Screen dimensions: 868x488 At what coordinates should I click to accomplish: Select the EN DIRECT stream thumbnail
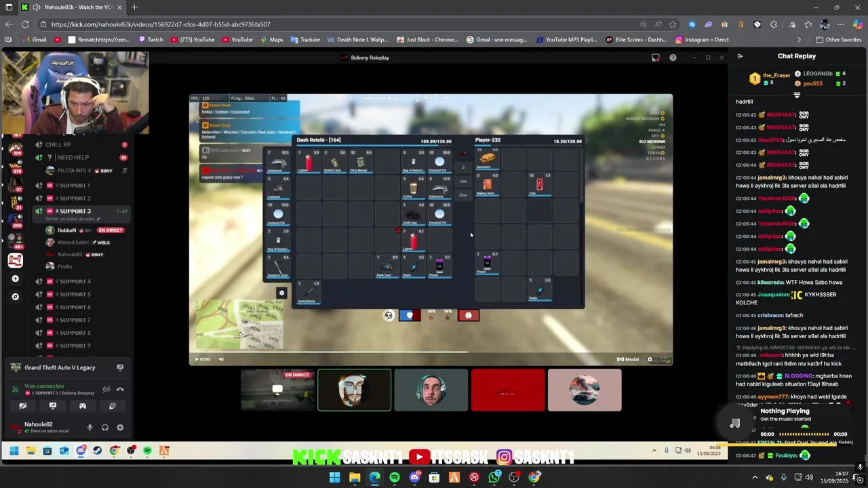point(277,390)
